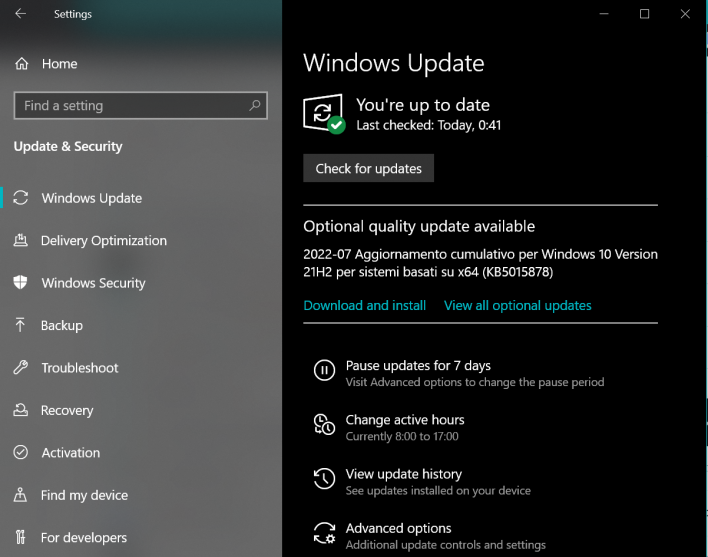708x557 pixels.
Task: Maximize the Settings window
Action: pos(645,14)
